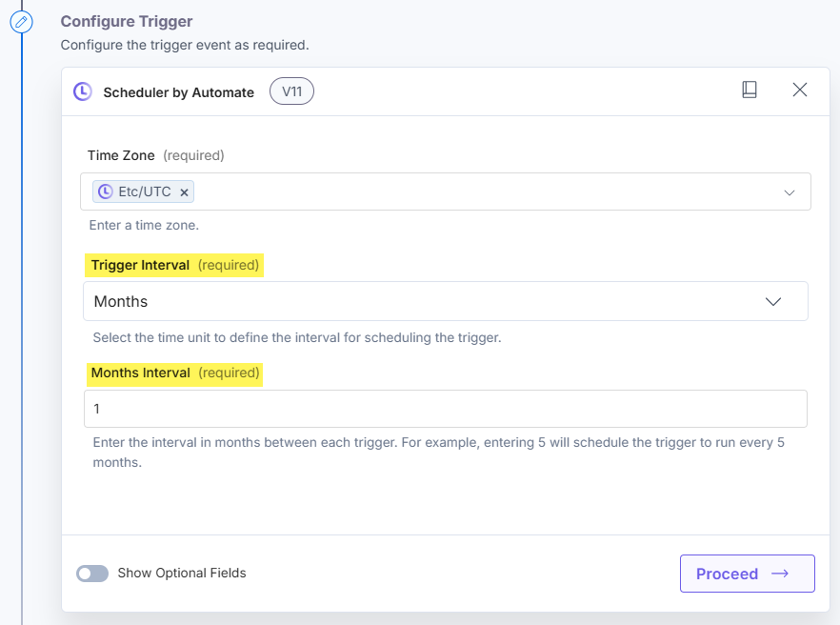Click the Scheduler clock app icon
840x625 pixels.
(x=82, y=91)
